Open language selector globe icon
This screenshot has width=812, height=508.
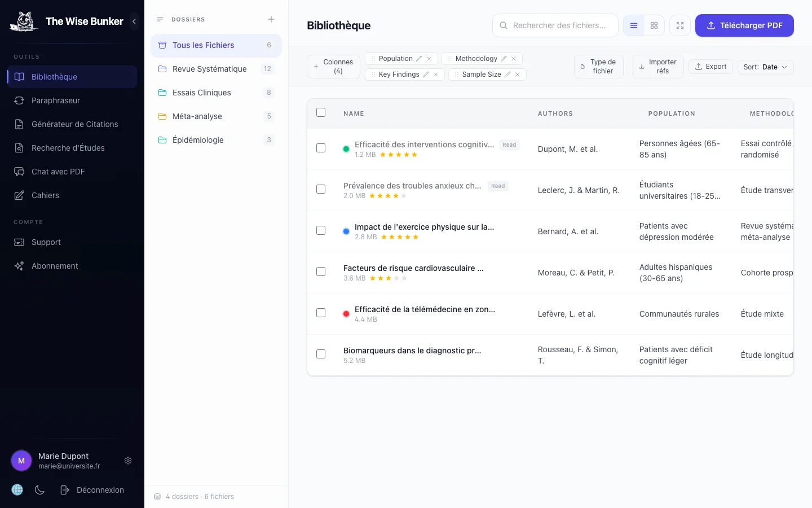click(x=17, y=489)
